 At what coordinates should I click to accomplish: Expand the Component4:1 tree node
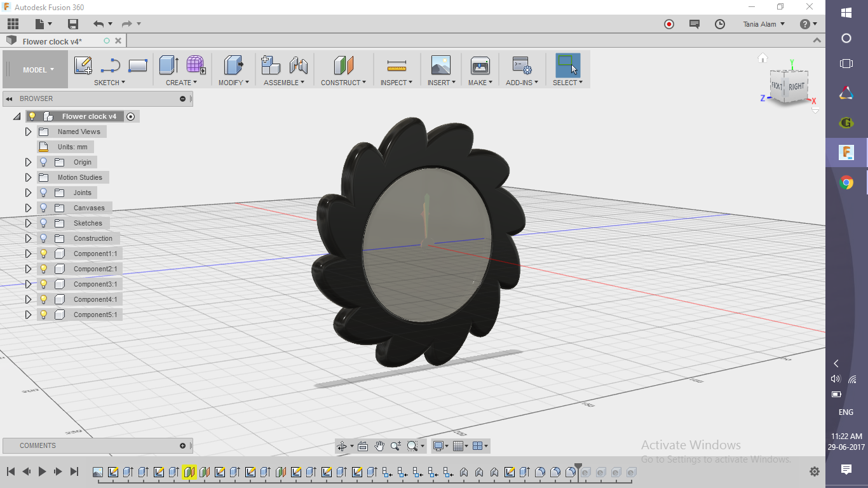click(28, 299)
